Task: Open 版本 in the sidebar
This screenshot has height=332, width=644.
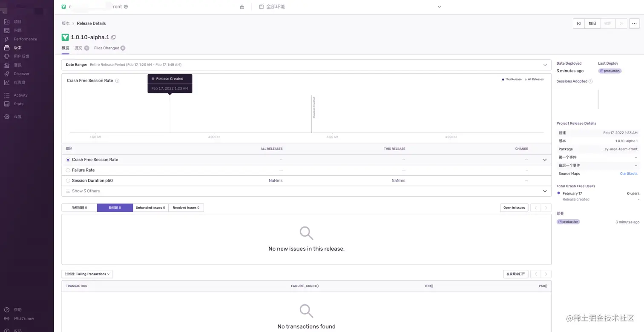Action: click(x=13, y=48)
